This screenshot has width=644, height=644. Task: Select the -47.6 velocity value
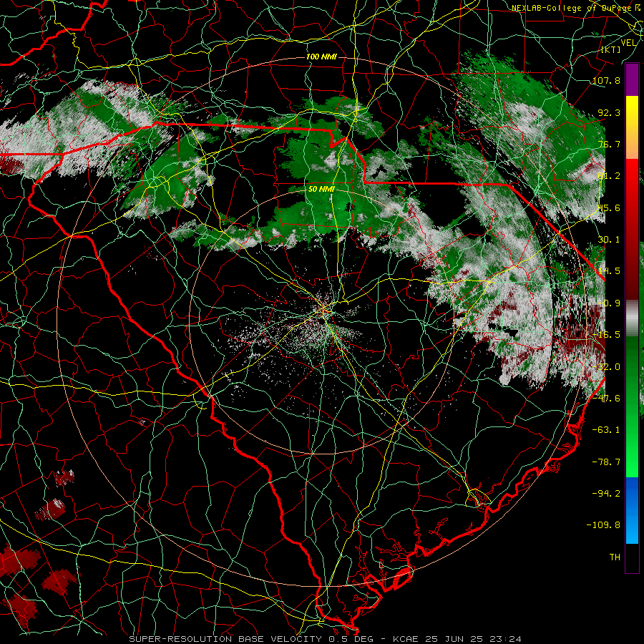pyautogui.click(x=606, y=399)
